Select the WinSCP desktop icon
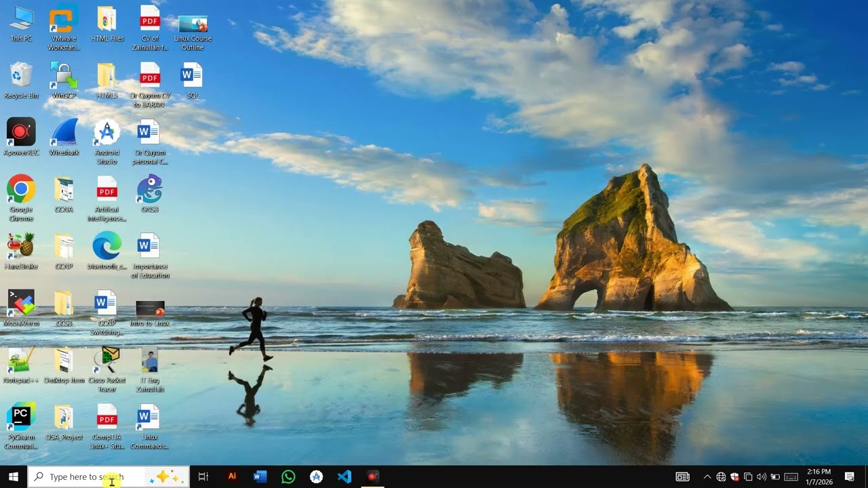Image resolution: width=868 pixels, height=488 pixels. [64, 81]
